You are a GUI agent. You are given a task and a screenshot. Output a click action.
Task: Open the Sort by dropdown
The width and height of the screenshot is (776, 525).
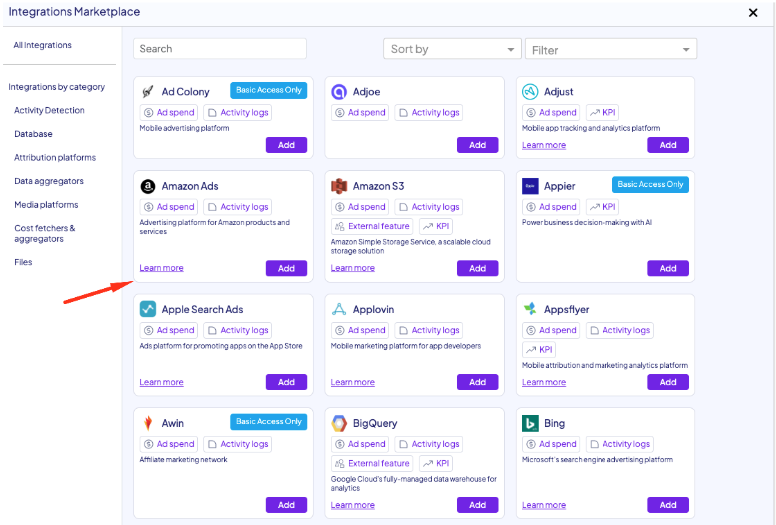pyautogui.click(x=452, y=49)
